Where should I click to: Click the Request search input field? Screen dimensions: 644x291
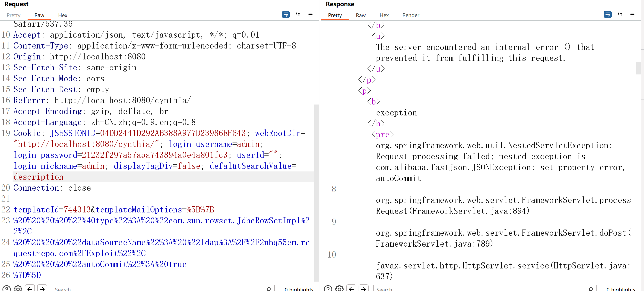pyautogui.click(x=160, y=289)
